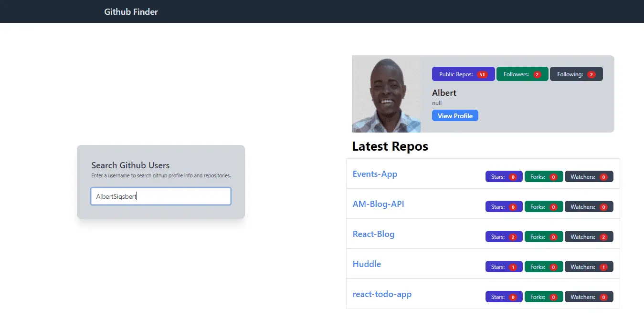Click the Followers count badge
This screenshot has width=644, height=318.
522,74
